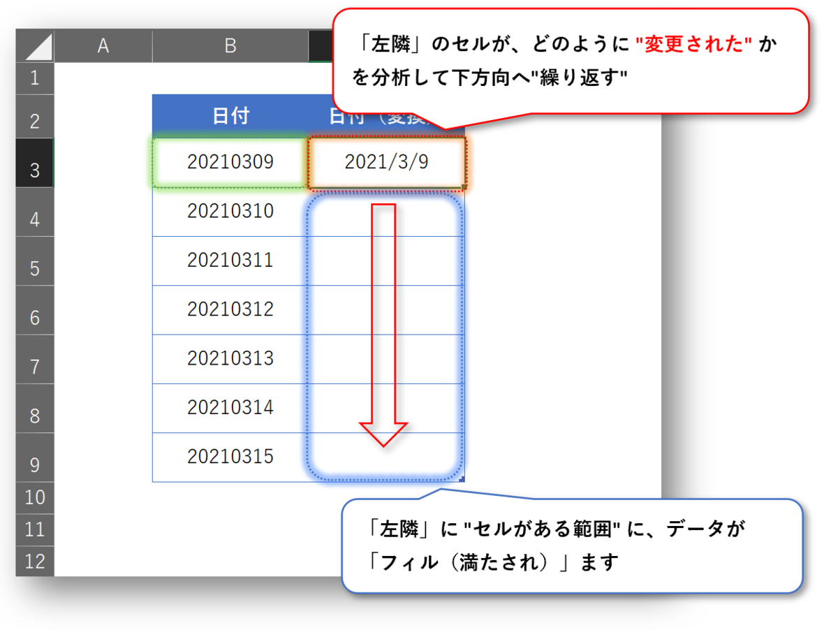Select row 7 header
Viewport: 838px width, 644px height.
pos(34,359)
